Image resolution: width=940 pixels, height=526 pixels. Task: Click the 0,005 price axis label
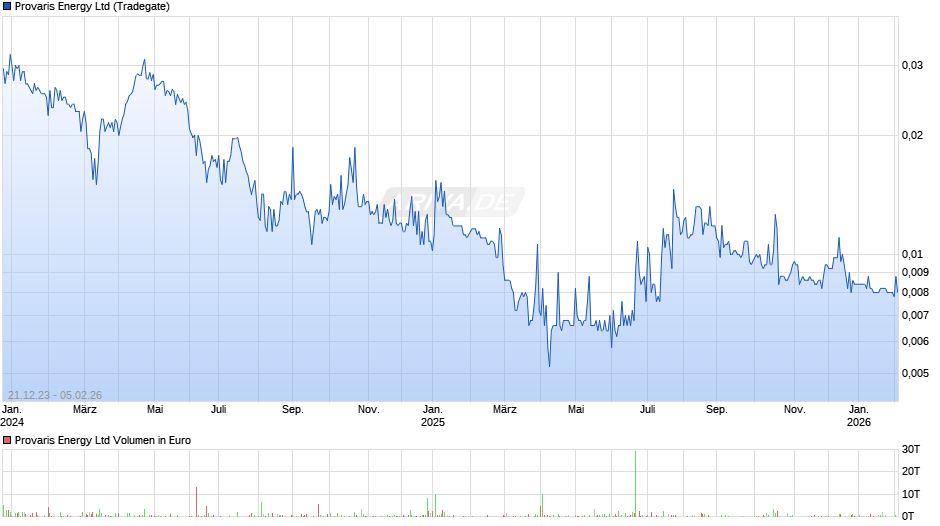click(915, 373)
